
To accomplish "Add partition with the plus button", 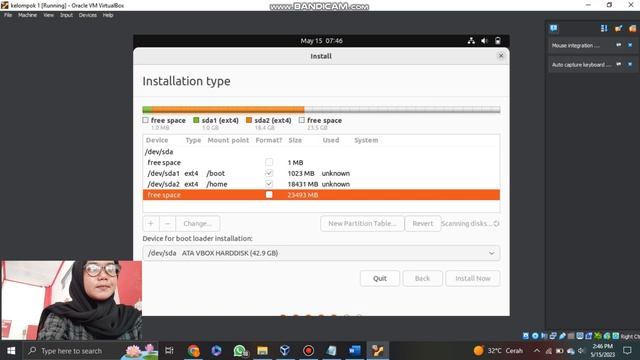I will point(151,223).
